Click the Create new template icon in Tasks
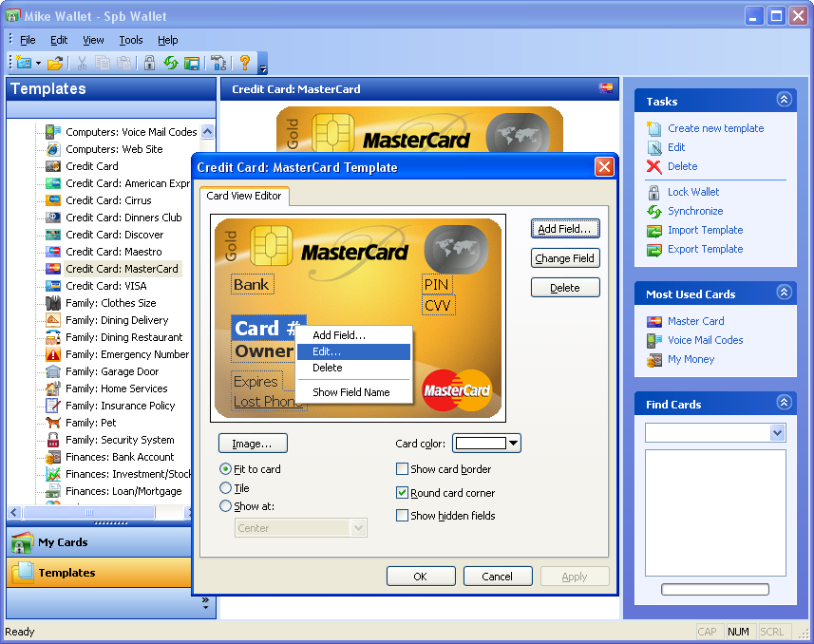The image size is (814, 644). (x=654, y=128)
